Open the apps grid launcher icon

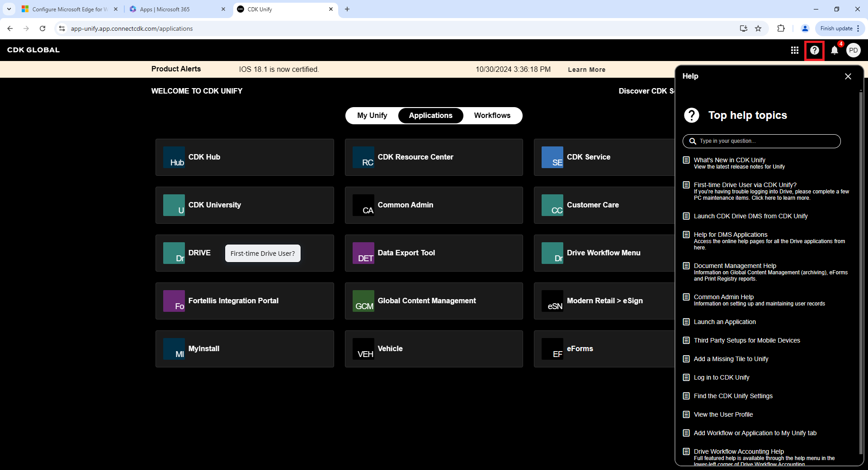point(794,50)
